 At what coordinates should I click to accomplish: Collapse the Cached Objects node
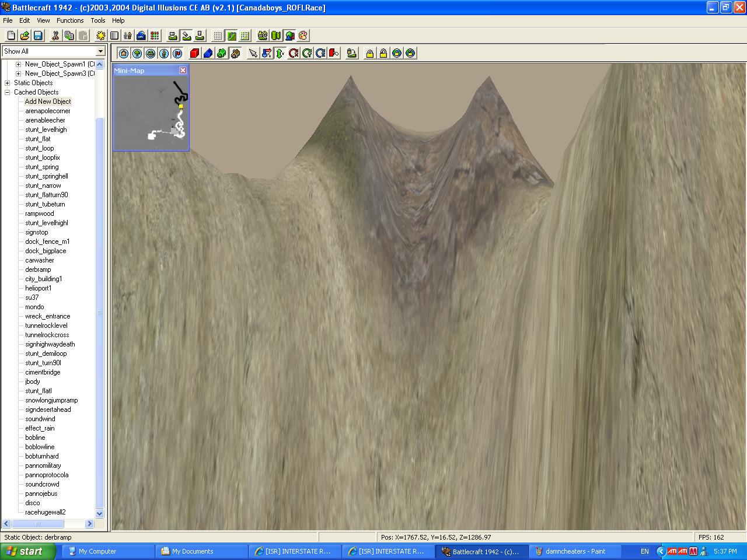(8, 92)
